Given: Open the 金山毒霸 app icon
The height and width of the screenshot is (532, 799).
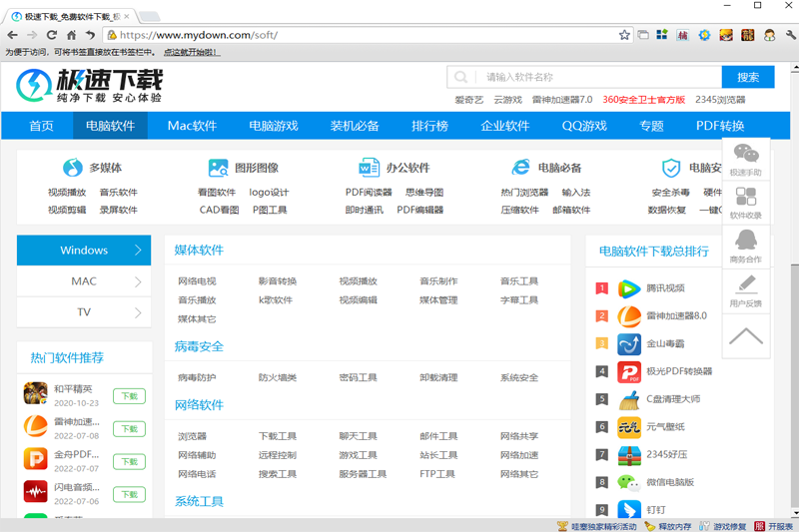Looking at the screenshot, I should [x=629, y=344].
